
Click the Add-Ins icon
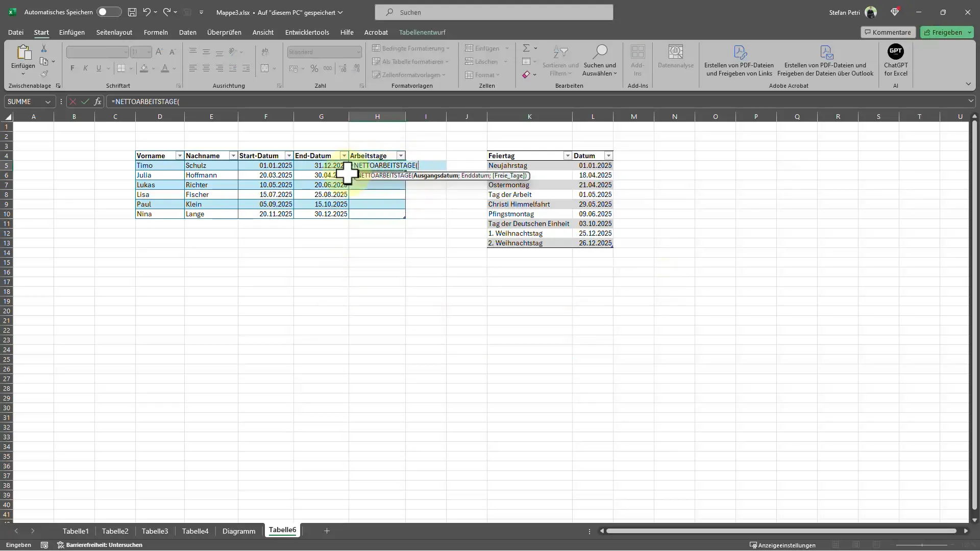point(638,60)
